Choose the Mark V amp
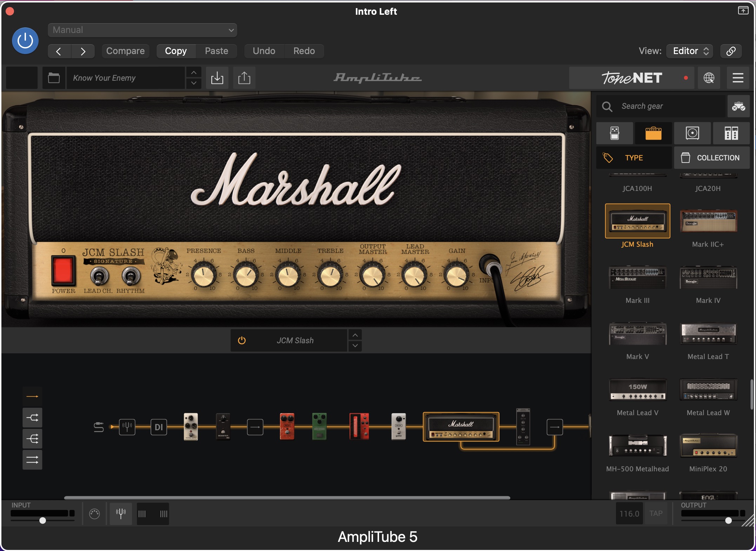Viewport: 756px width, 551px height. 637,333
